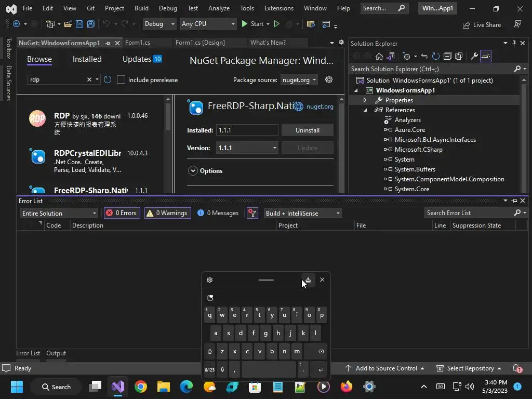Toggle auto-hide pin on Solution Explorer
The width and height of the screenshot is (532, 399).
point(514,43)
